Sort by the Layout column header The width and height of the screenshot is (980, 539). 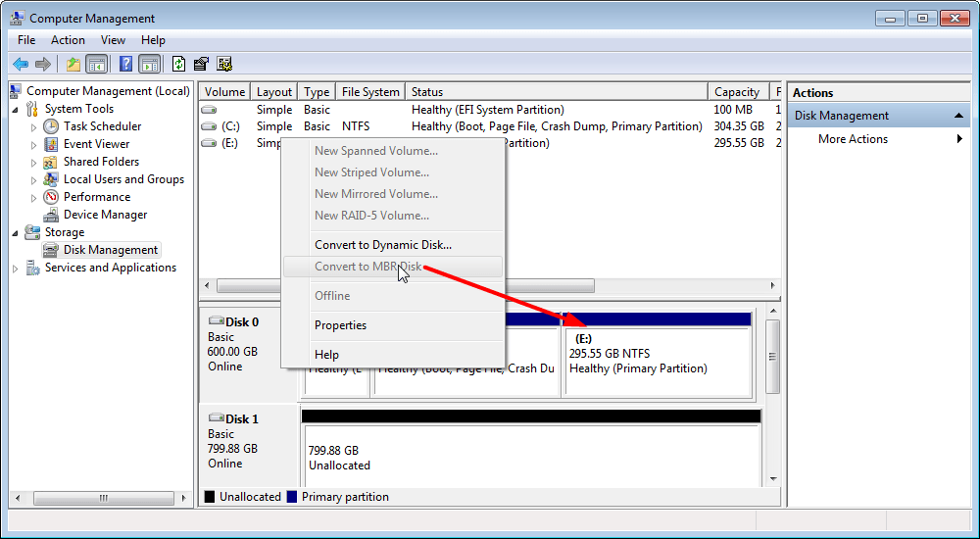pos(274,92)
